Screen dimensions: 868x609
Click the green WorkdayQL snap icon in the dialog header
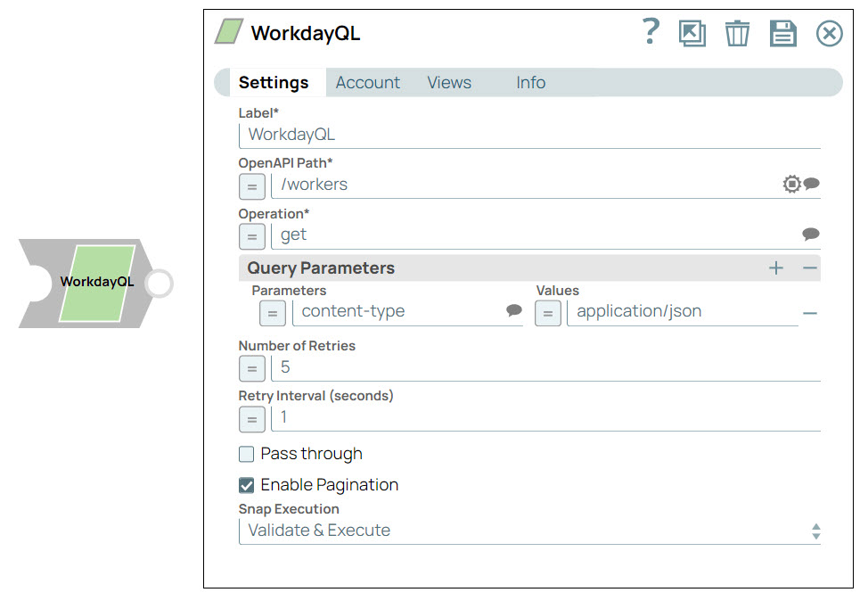click(x=229, y=31)
